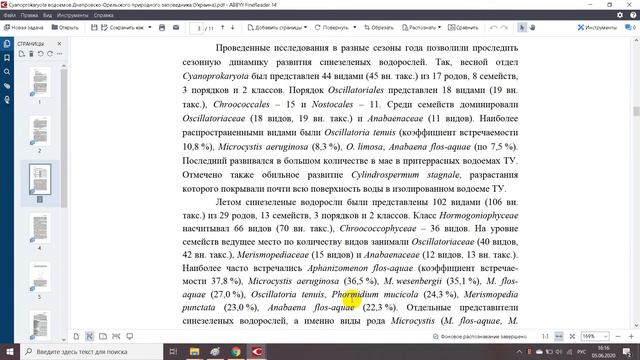
Task: Open the Правка menu
Action: click(29, 15)
